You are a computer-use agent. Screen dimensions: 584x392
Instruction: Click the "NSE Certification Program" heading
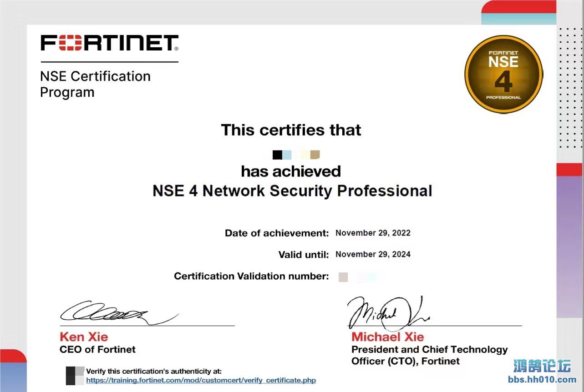[x=95, y=84]
